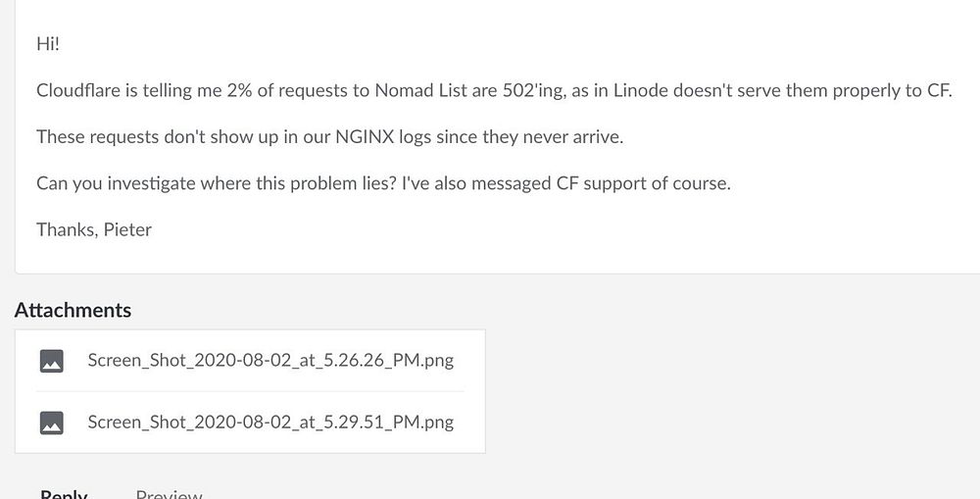Switch to the Preview tab

pyautogui.click(x=169, y=494)
